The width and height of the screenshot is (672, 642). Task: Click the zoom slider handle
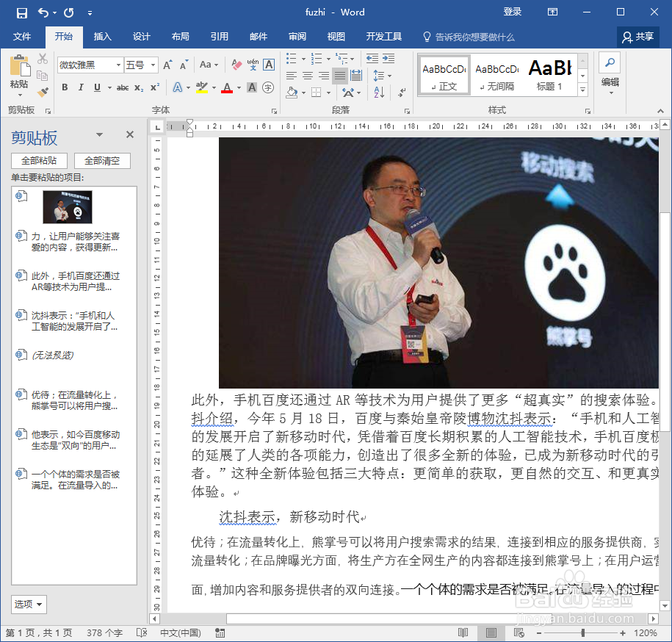coord(582,633)
